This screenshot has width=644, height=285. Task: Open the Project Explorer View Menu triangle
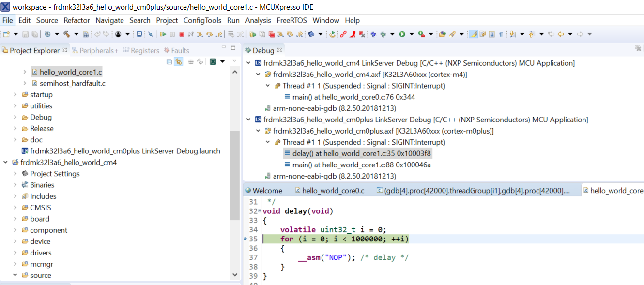tap(234, 61)
